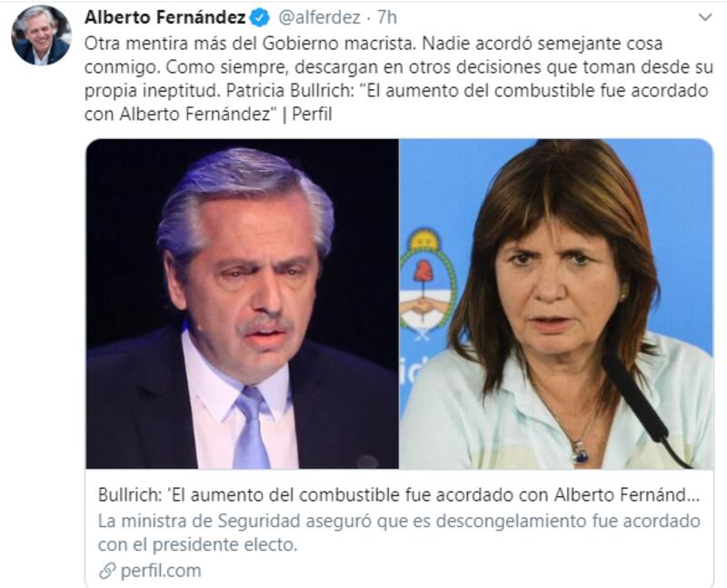727x588 pixels.
Task: Open the tweet via the 7h timestamp
Action: 387,17
